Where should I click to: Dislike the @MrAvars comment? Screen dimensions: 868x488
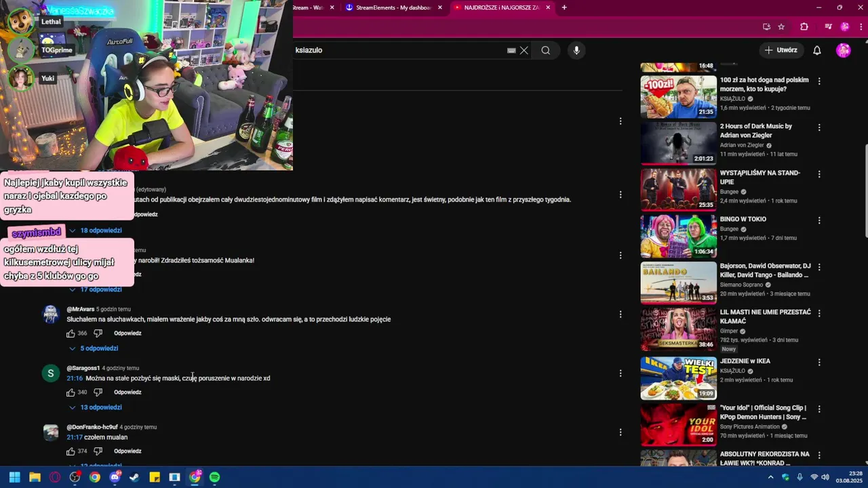click(98, 333)
